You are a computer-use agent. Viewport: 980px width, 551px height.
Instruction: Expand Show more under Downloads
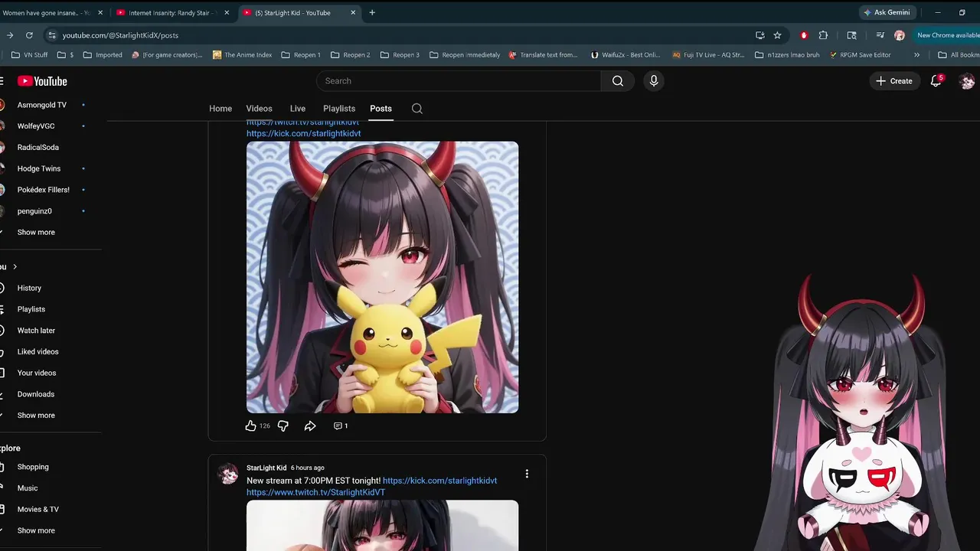tap(36, 416)
